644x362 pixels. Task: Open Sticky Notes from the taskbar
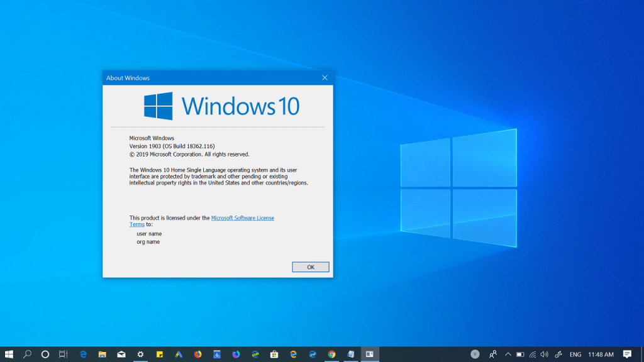159,354
